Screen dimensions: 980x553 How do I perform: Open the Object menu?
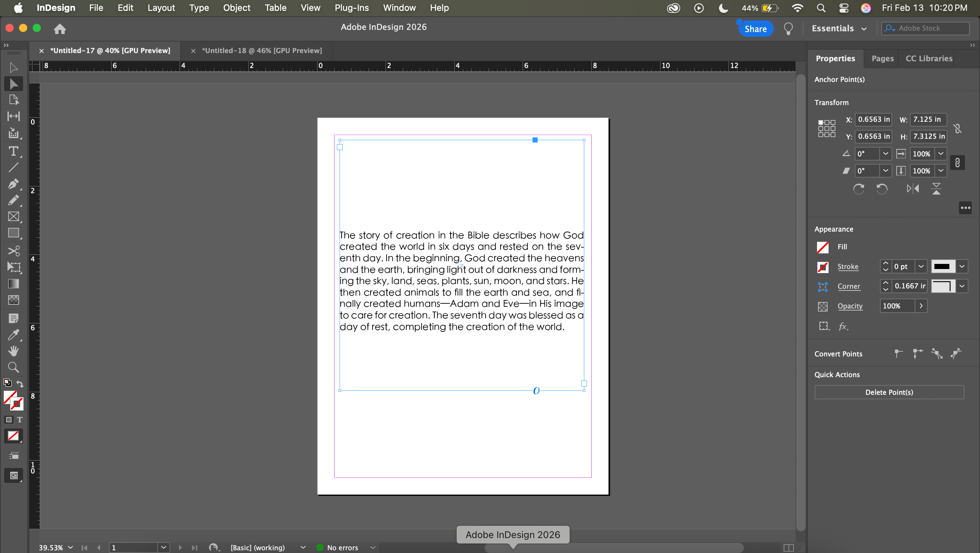(x=236, y=7)
